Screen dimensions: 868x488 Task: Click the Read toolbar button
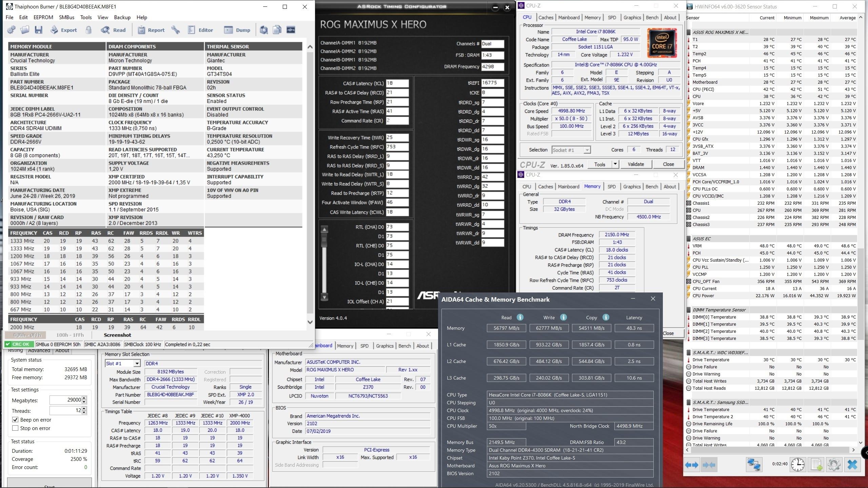tap(113, 30)
